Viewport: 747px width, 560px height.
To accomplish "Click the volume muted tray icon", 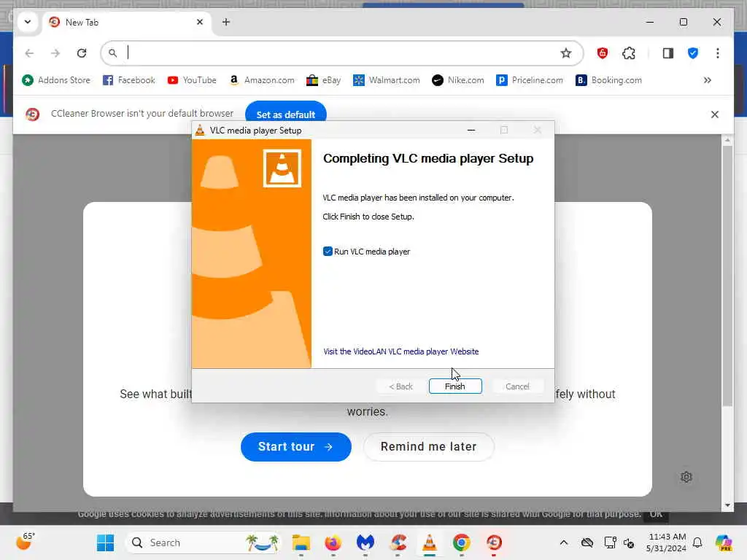I will click(629, 542).
